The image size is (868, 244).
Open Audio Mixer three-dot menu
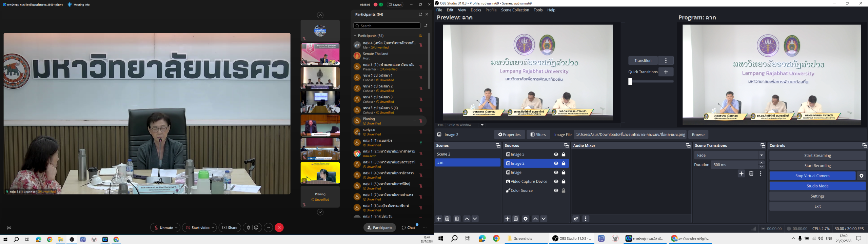pyautogui.click(x=586, y=219)
